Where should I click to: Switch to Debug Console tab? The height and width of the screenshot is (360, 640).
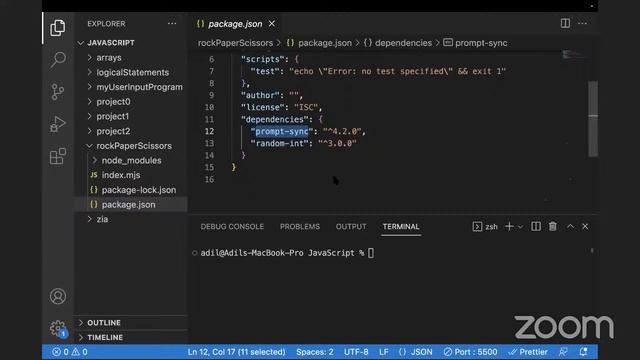coord(232,227)
